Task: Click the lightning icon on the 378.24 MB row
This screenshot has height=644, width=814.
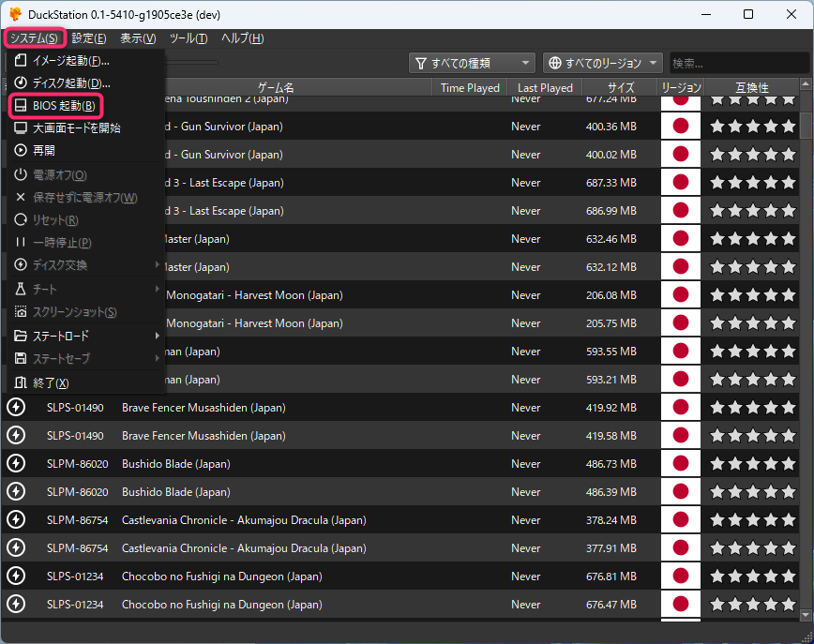Action: 16,519
